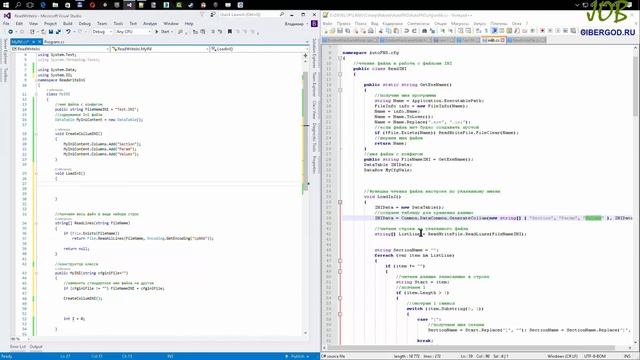Open the Tools menu in Visual Studio
Screen dimensions: 640x360
pyautogui.click(x=118, y=24)
